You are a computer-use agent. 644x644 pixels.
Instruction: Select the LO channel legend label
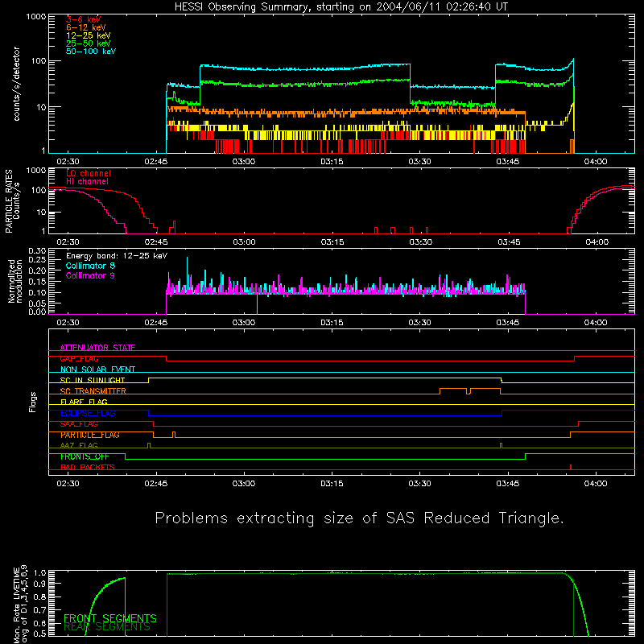89,173
